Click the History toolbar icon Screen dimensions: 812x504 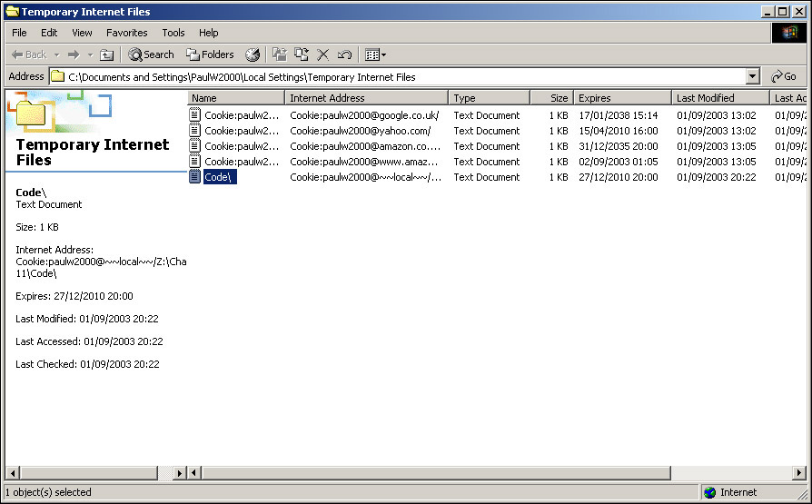tap(253, 54)
